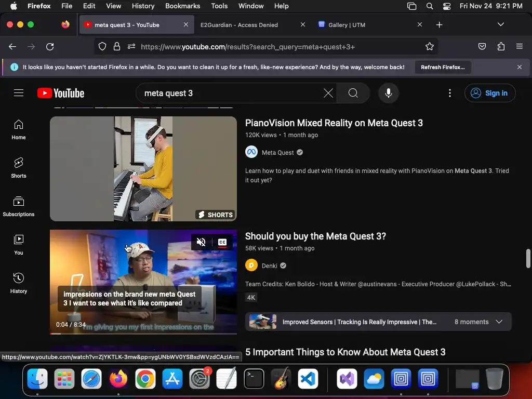
Task: Open Firefox View icon in tab bar
Action: coord(65,24)
